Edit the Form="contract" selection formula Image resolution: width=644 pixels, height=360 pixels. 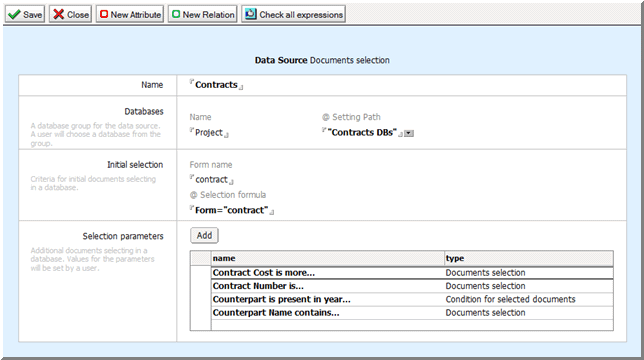231,210
